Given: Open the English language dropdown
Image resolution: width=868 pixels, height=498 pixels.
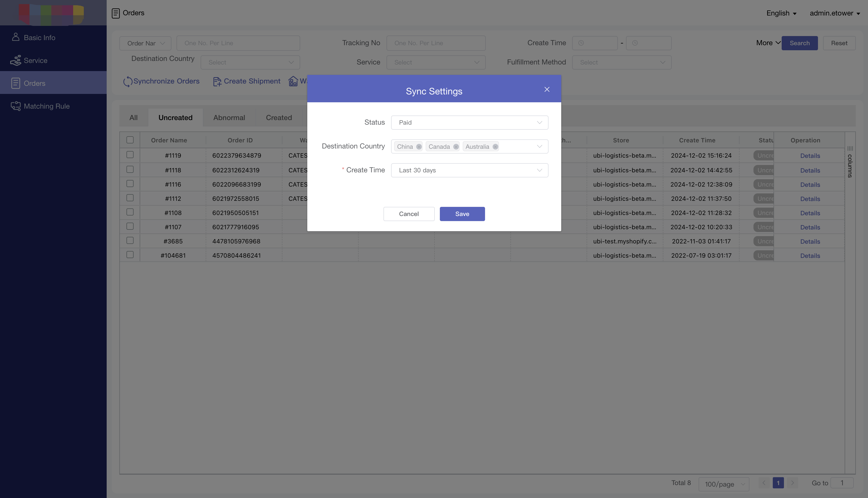Looking at the screenshot, I should coord(781,13).
